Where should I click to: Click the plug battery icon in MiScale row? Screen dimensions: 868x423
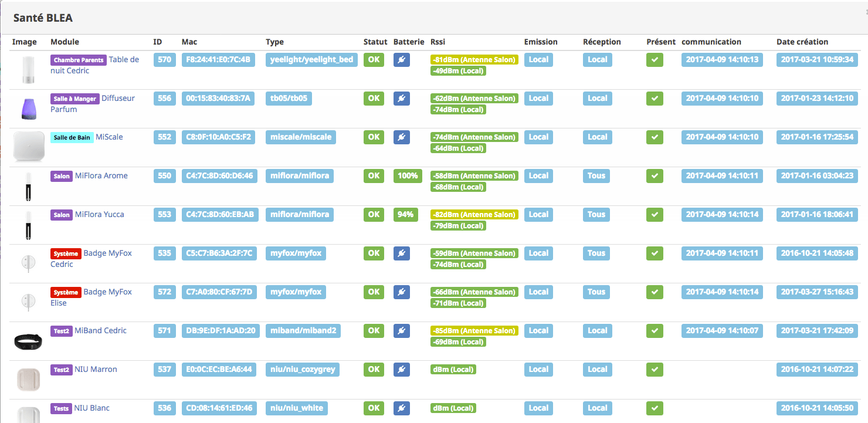tap(402, 137)
